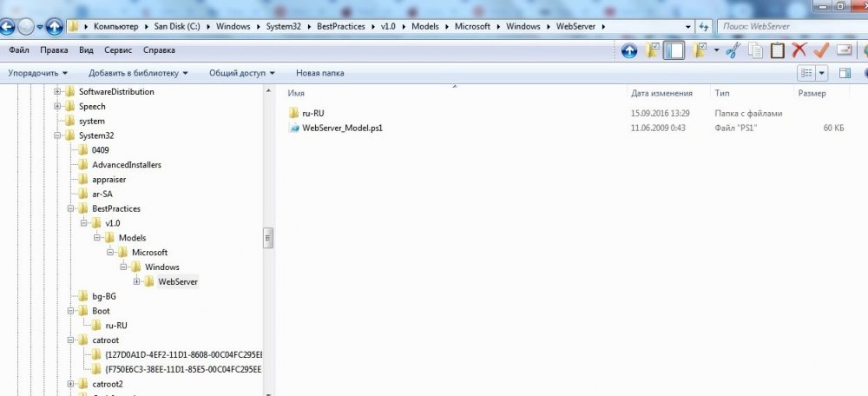Click Microsoft in the address breadcrumb
868x396 pixels.
[x=473, y=26]
